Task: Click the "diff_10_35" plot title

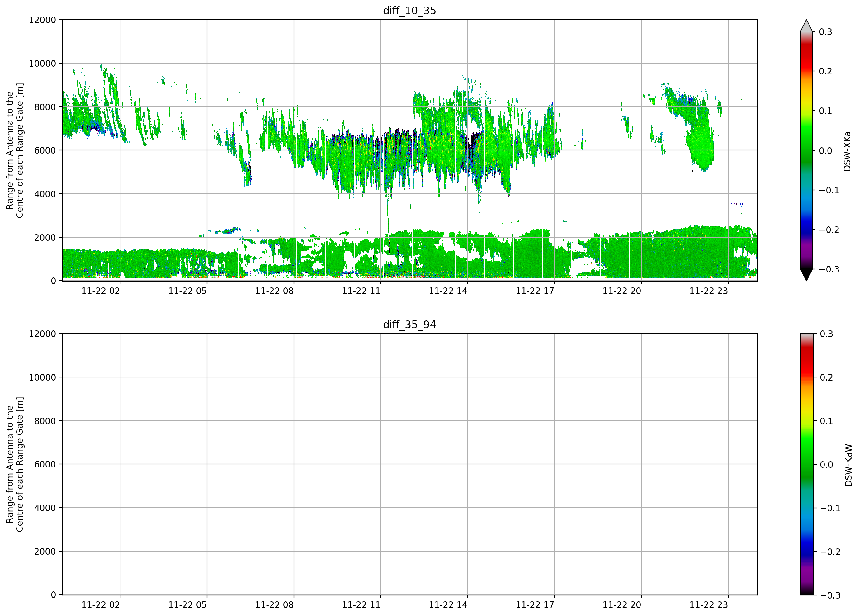Action: [409, 11]
